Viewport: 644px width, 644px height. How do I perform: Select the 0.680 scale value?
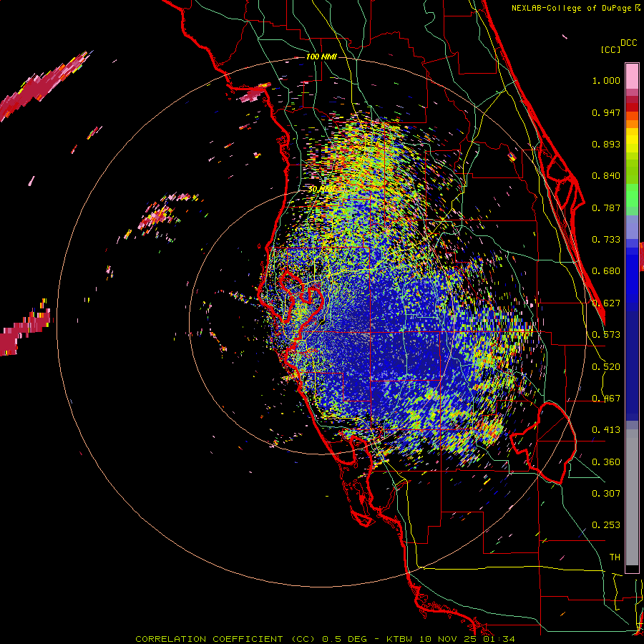tap(606, 271)
